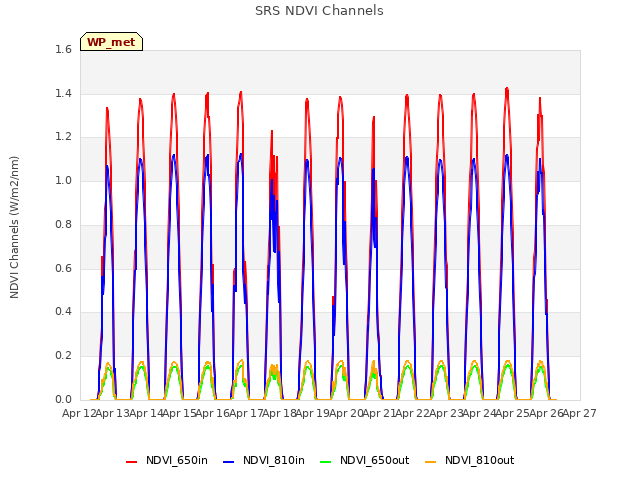
Task: Click the y-axis title NDVI Channels (W/m2/nm)
Action: (14, 227)
